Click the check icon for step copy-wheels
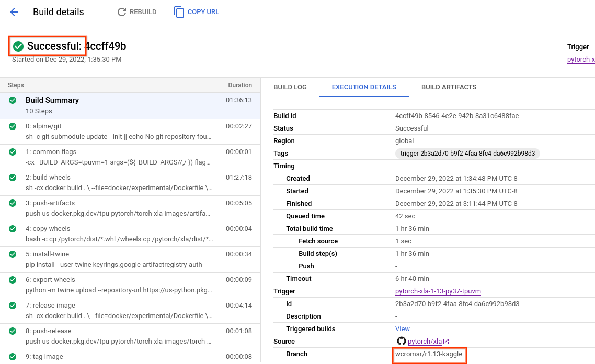The image size is (595, 364). coord(13,229)
